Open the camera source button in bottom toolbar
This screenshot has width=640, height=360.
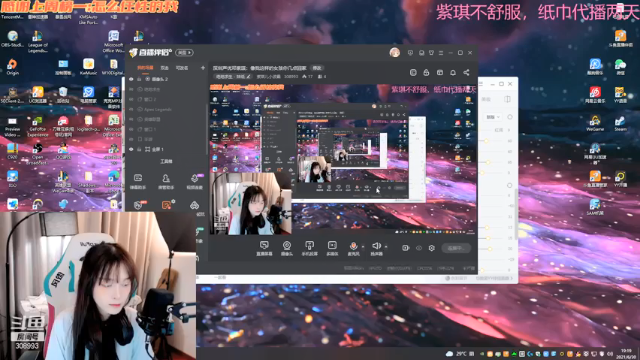click(287, 247)
